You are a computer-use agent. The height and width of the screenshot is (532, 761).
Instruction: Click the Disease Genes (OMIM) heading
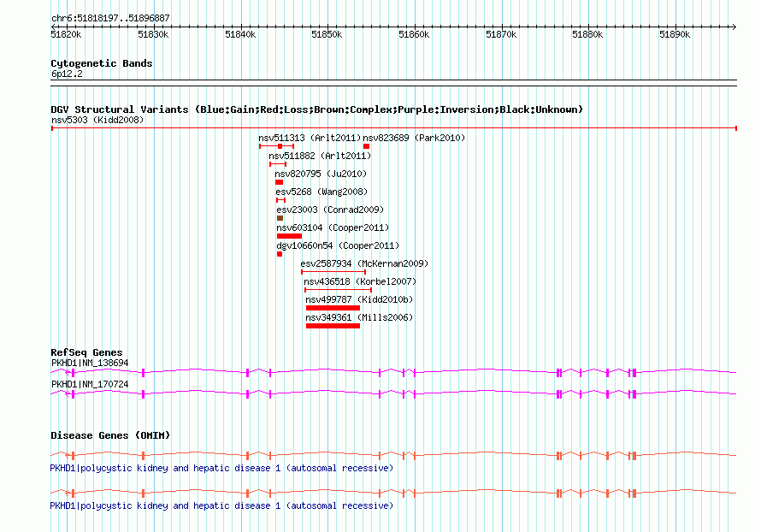[110, 435]
